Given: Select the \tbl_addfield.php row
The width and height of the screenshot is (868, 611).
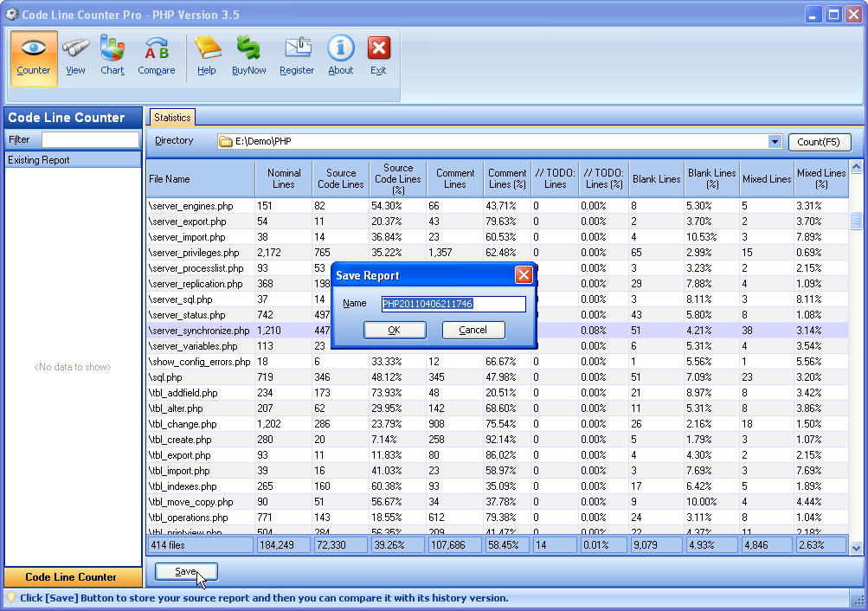Looking at the screenshot, I should click(497, 393).
